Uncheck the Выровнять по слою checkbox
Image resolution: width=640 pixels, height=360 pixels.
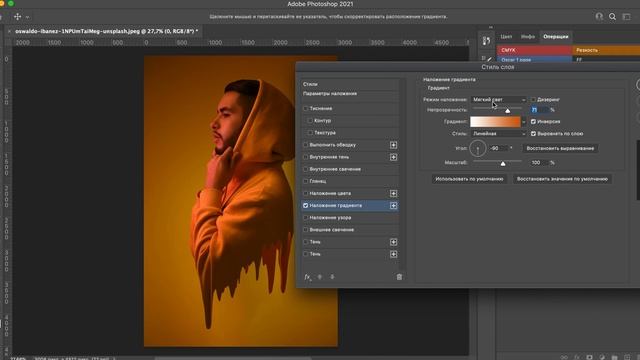pos(533,133)
